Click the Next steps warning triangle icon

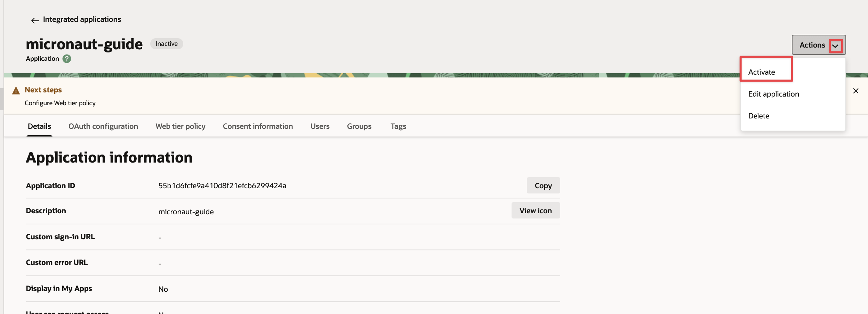tap(16, 91)
